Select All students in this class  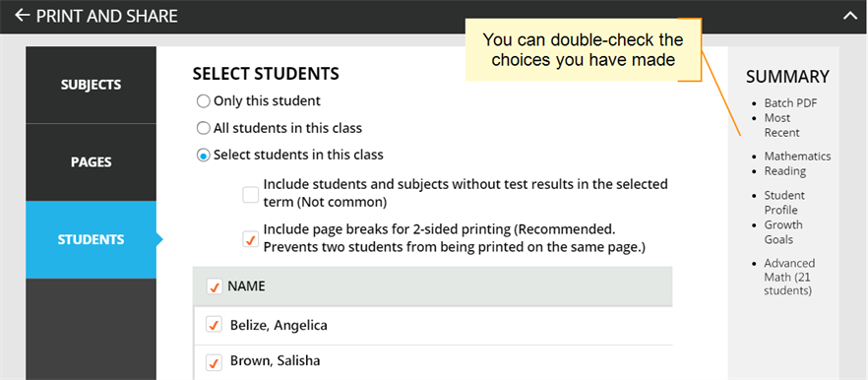coord(204,129)
